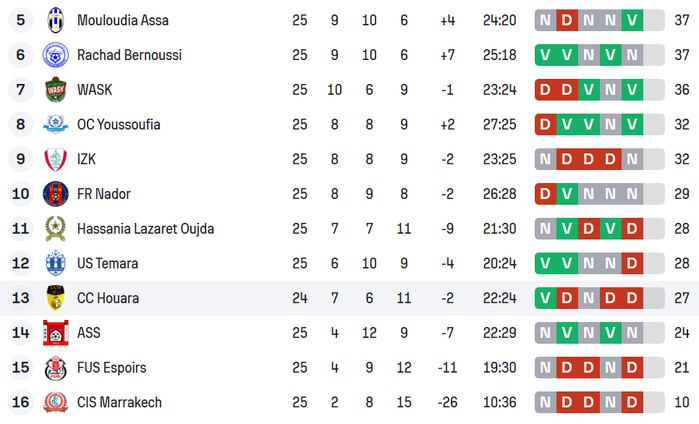Viewport: 699px width, 424px height.
Task: Click the last red D form box of US Temara
Action: [632, 264]
